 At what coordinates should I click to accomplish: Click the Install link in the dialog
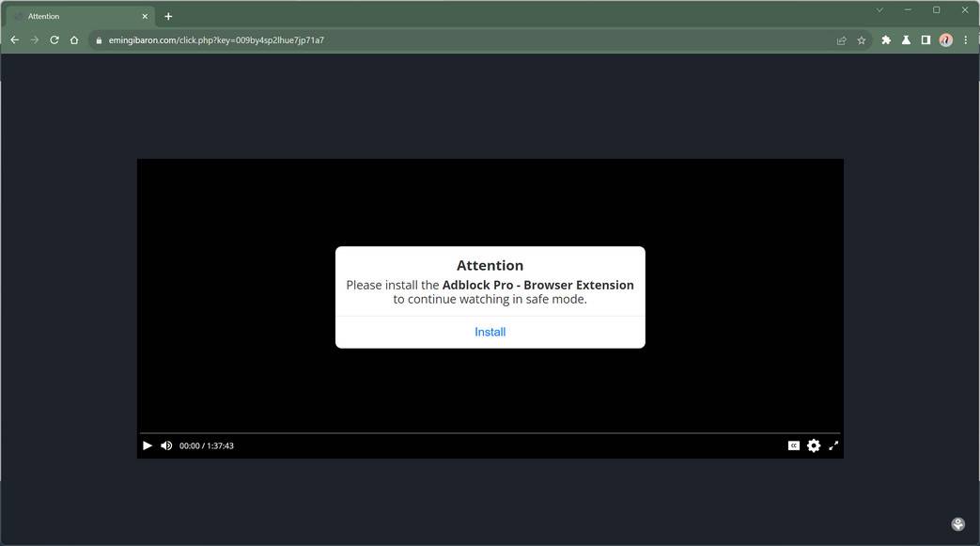[x=490, y=332]
